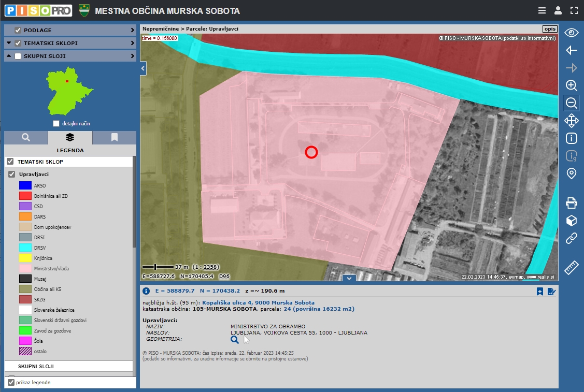The height and width of the screenshot is (392, 584).
Task: Switch to the search tab
Action: pos(26,138)
